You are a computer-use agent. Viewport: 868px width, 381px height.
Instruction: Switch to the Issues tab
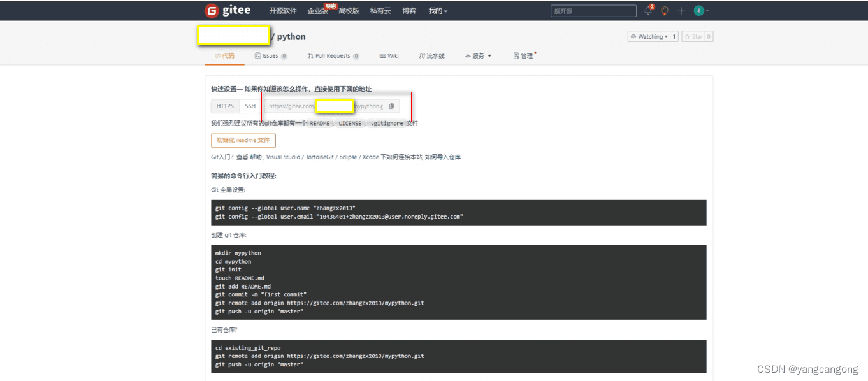click(x=270, y=55)
